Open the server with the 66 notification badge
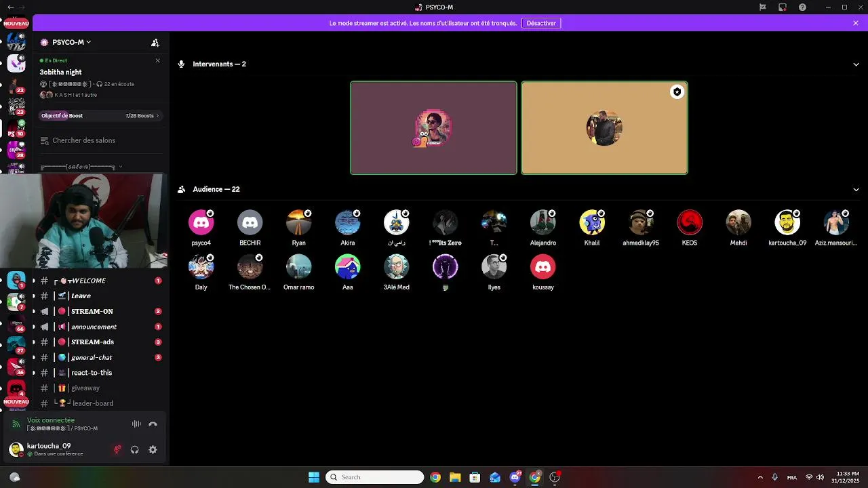The width and height of the screenshot is (868, 488). (x=16, y=322)
